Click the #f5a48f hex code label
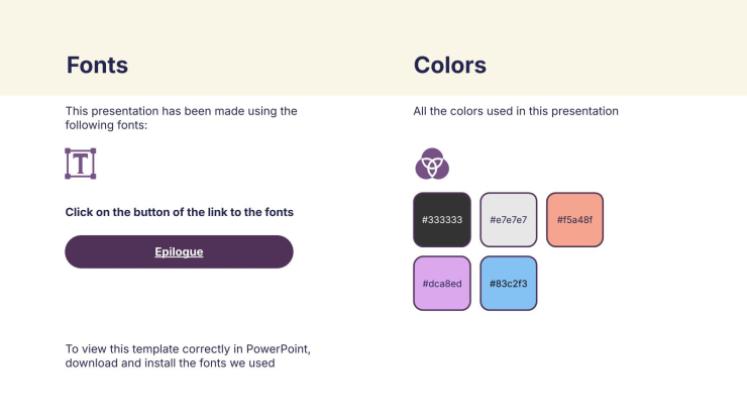Screen dimensions: 747x420 (575, 220)
